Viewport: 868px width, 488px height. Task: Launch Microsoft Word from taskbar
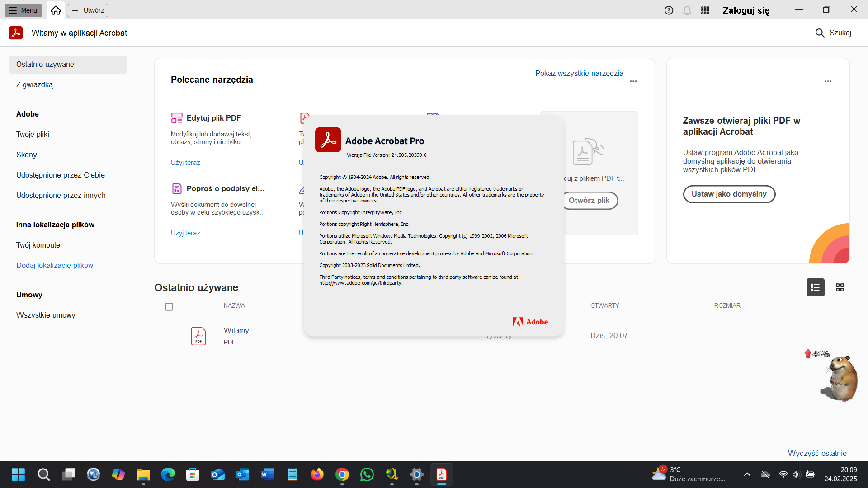click(x=268, y=475)
